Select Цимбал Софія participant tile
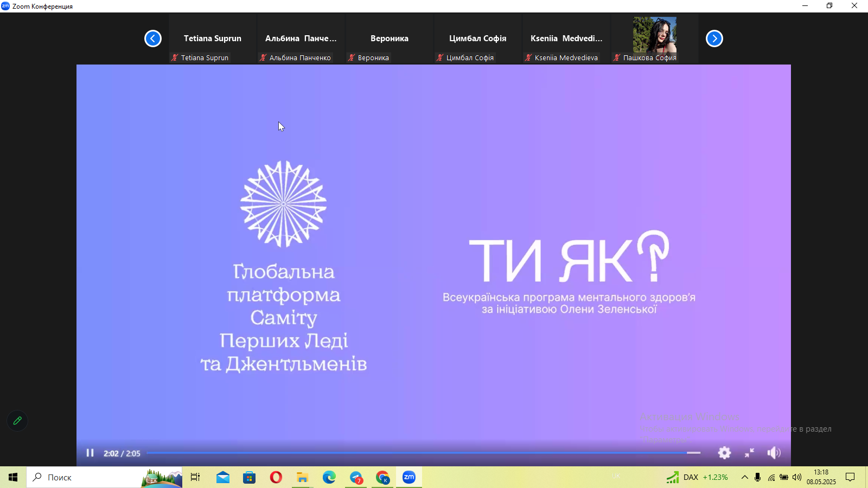 pos(477,39)
